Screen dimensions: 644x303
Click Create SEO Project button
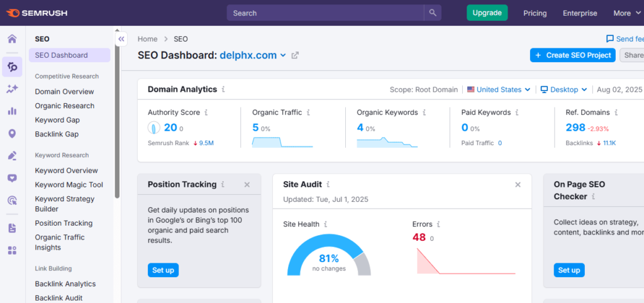[x=572, y=55]
